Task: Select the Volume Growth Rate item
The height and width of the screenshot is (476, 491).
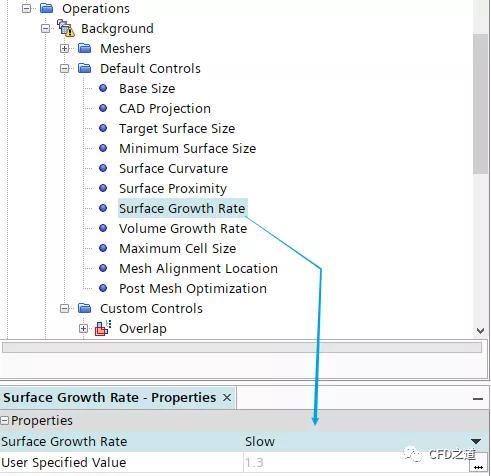Action: coord(183,229)
